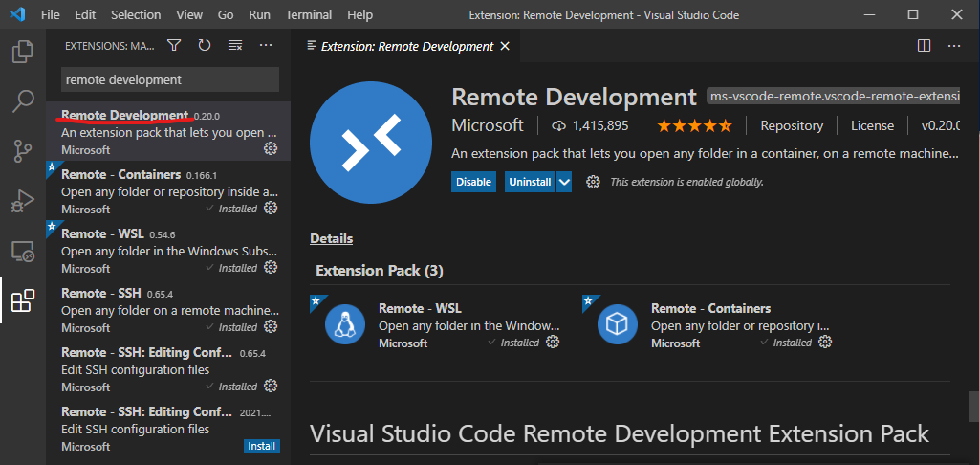Open the Edit menu
This screenshot has height=465, width=980.
point(85,14)
